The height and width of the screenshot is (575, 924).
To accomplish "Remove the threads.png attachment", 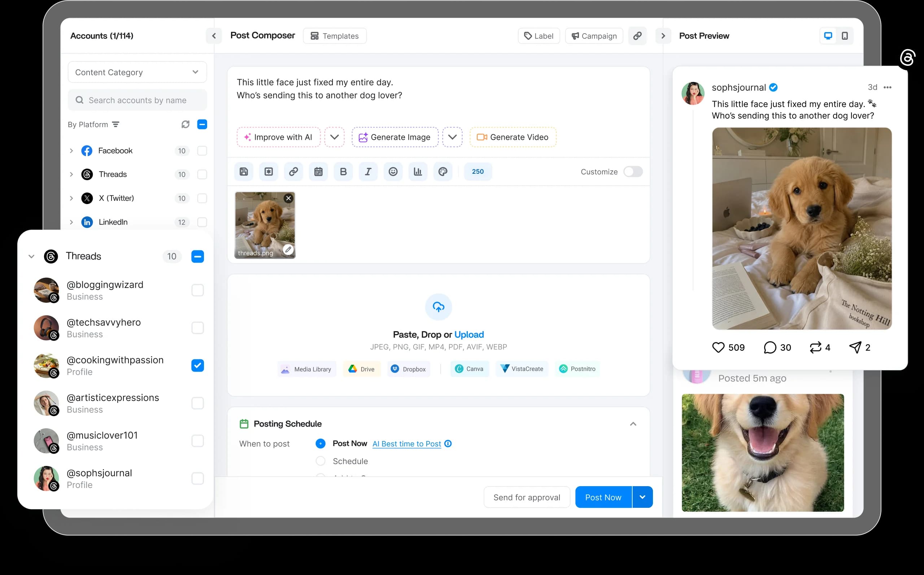I will [x=289, y=198].
